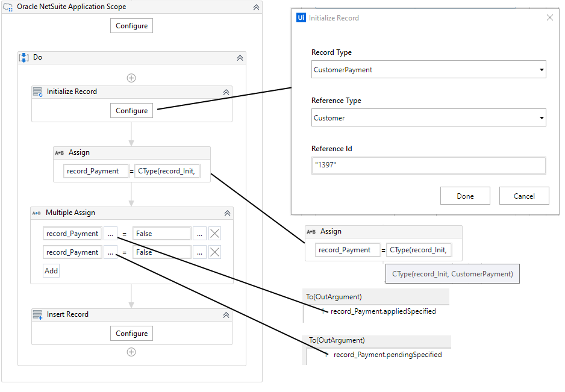
Task: Collapse the Oracle NetSuite Application Scope
Action: pyautogui.click(x=256, y=7)
